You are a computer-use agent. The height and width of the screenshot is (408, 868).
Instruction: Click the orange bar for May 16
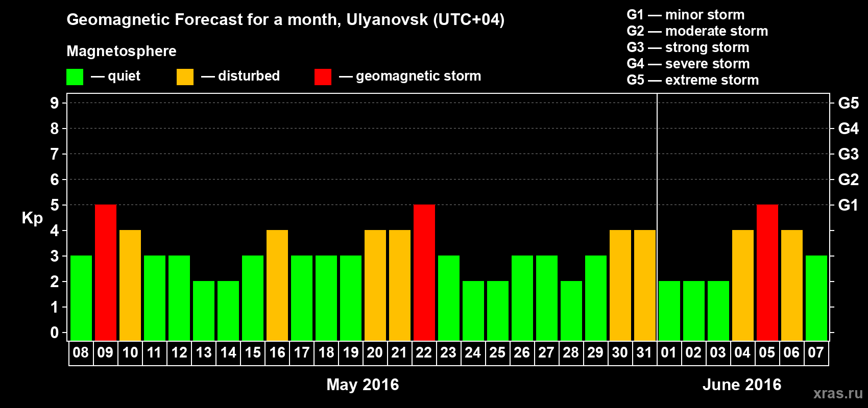coord(277,285)
